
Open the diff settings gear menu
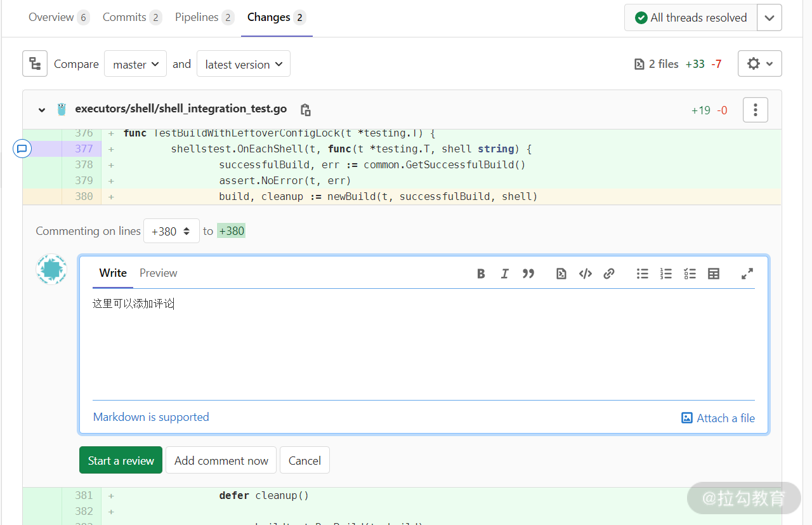(759, 63)
